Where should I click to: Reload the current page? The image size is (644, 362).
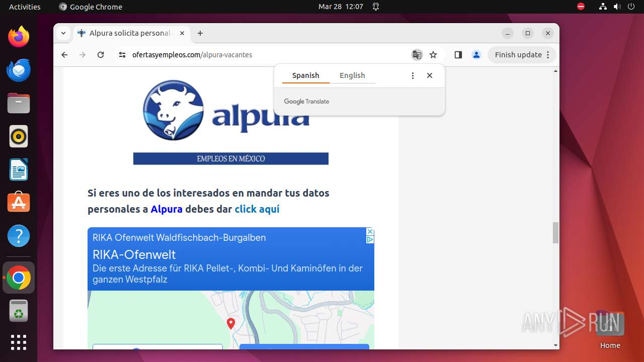(101, 55)
